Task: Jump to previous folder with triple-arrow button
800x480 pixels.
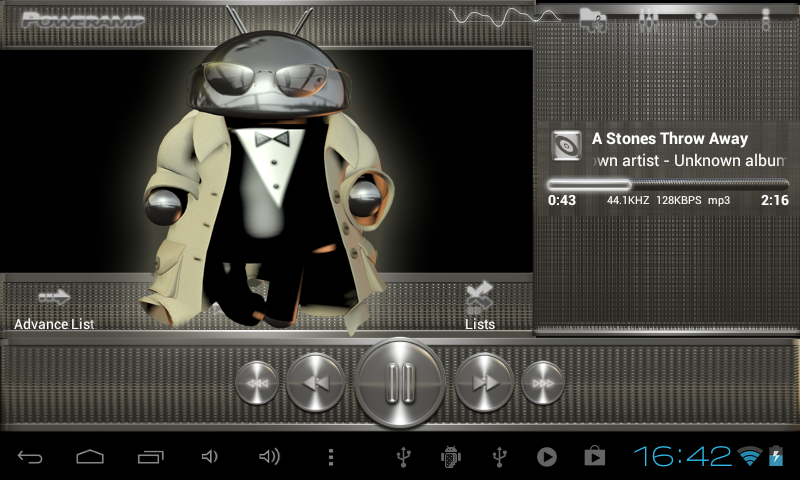Action: pos(257,383)
